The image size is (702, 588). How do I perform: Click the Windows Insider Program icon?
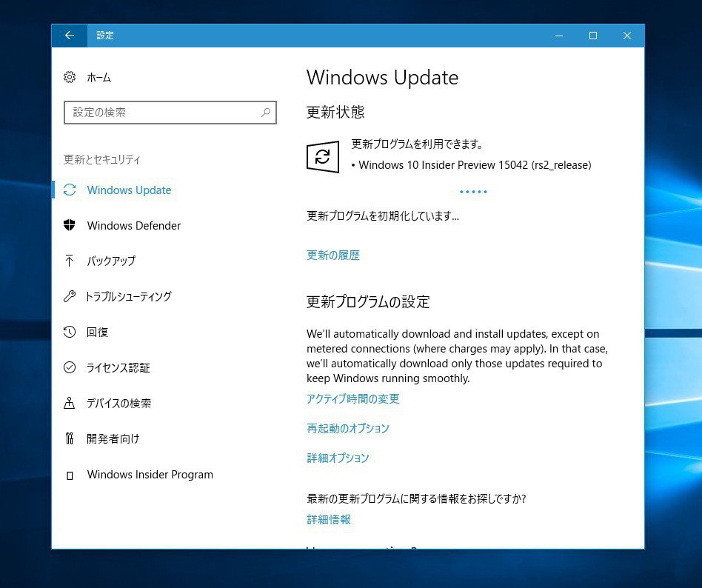pos(70,475)
